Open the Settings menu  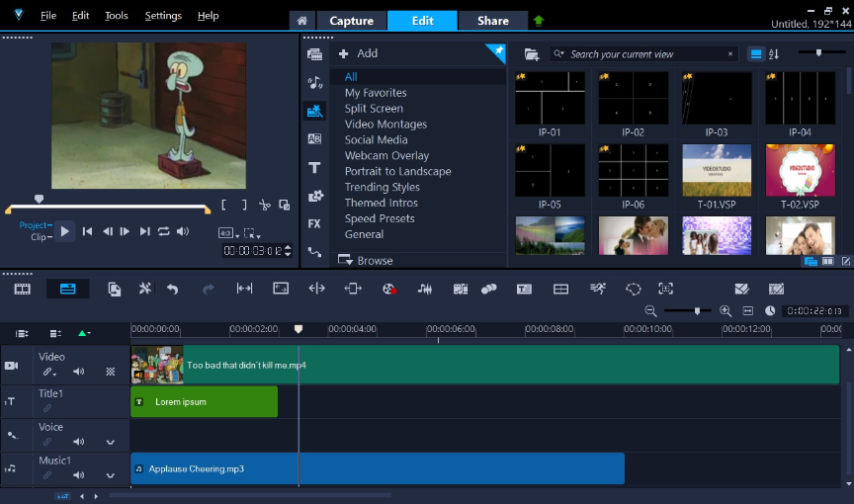point(163,15)
